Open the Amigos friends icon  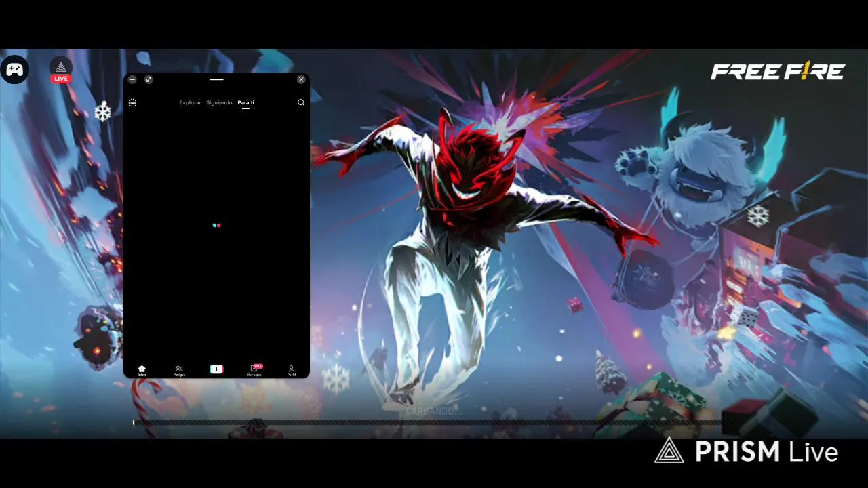179,370
